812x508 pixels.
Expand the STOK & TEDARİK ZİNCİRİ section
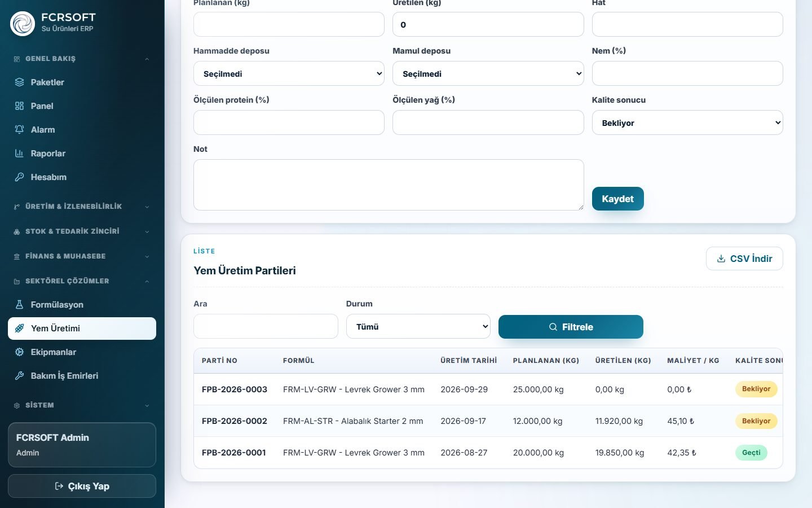[x=82, y=231]
